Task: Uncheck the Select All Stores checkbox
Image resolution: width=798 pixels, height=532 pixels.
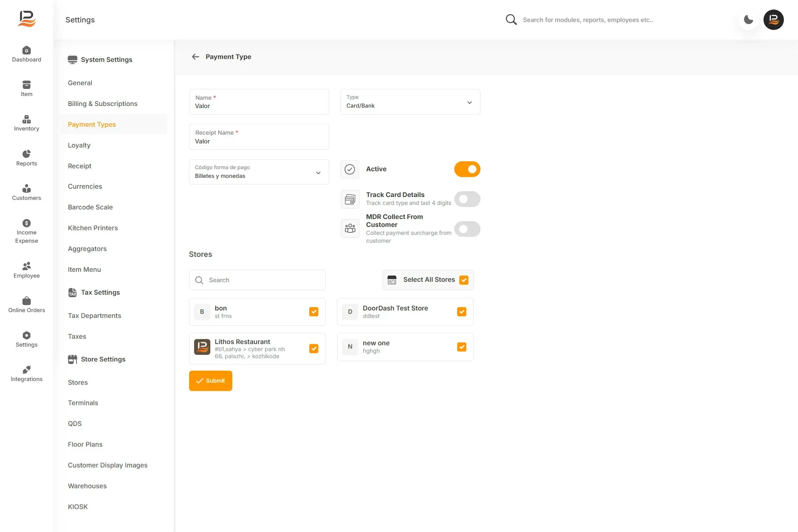Action: pos(464,280)
